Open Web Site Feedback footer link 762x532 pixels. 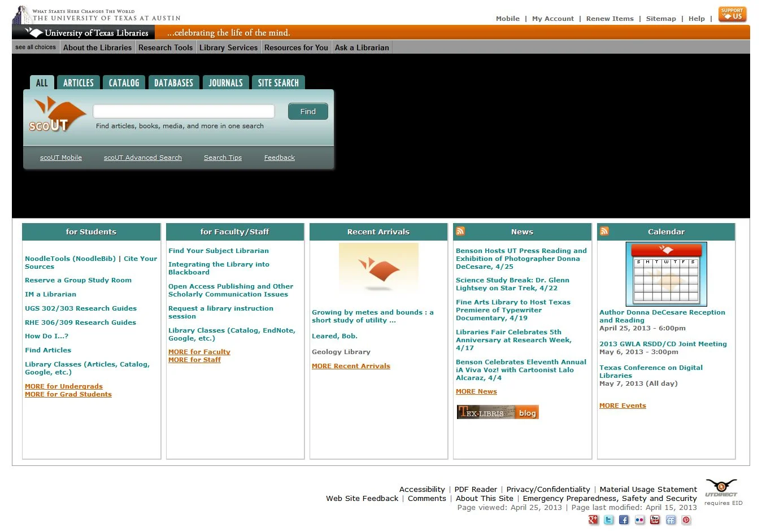[x=362, y=499]
